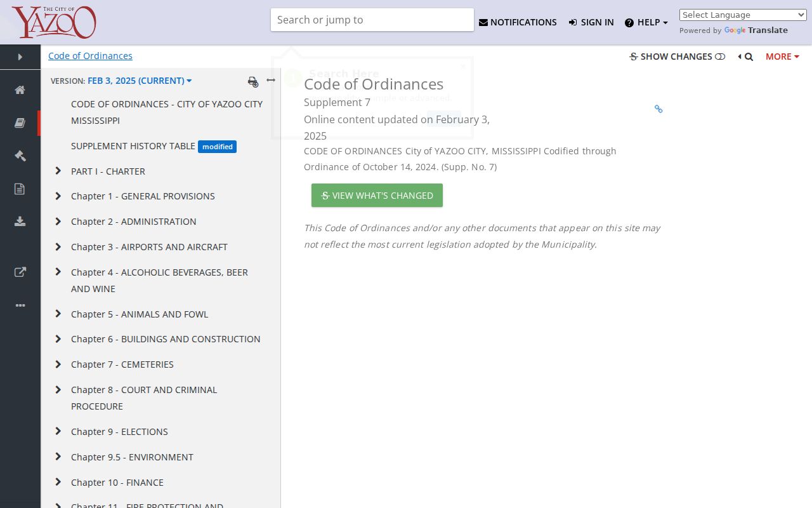Toggle Show Changes switch
This screenshot has width=812, height=508.
677,57
